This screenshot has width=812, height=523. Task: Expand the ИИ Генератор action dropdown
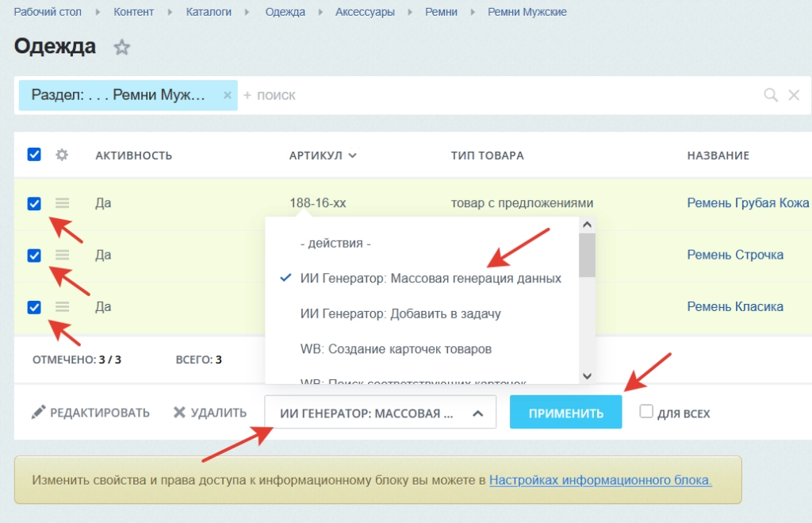pyautogui.click(x=380, y=413)
